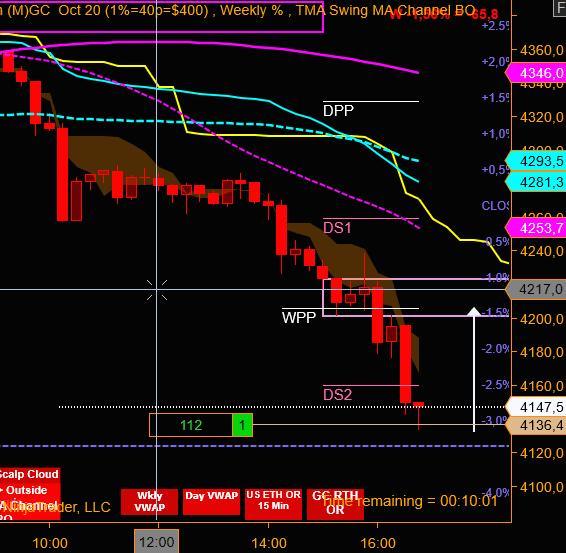The image size is (566, 553).
Task: Click the 4147,5 white last price marker
Action: click(x=536, y=407)
